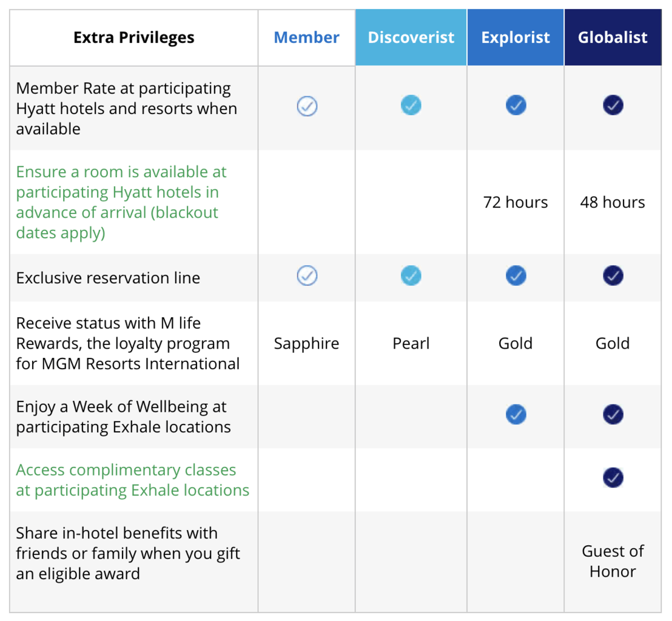Click Explorist checkmark for Exclusive reservation line
Image resolution: width=672 pixels, height=621 pixels.
pyautogui.click(x=516, y=275)
